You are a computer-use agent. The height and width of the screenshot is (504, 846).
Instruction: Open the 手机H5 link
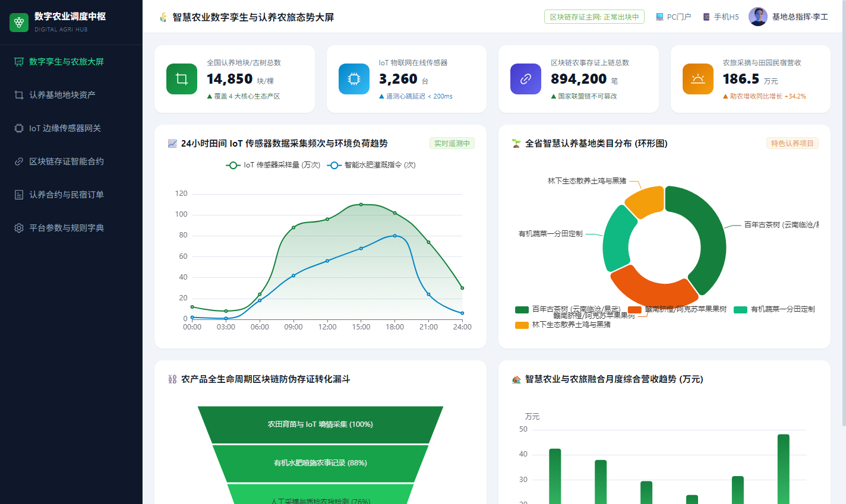721,17
